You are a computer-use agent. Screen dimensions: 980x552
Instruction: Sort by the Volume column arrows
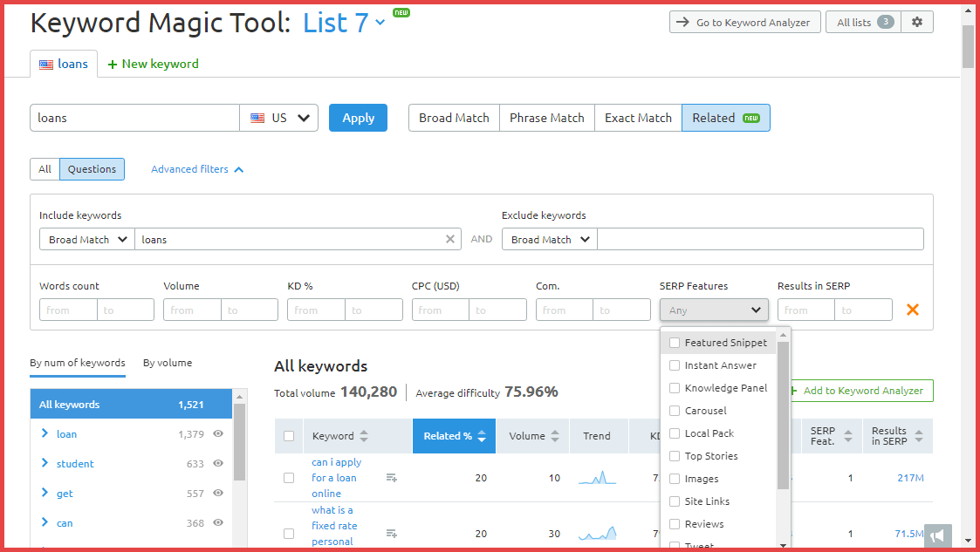(555, 436)
